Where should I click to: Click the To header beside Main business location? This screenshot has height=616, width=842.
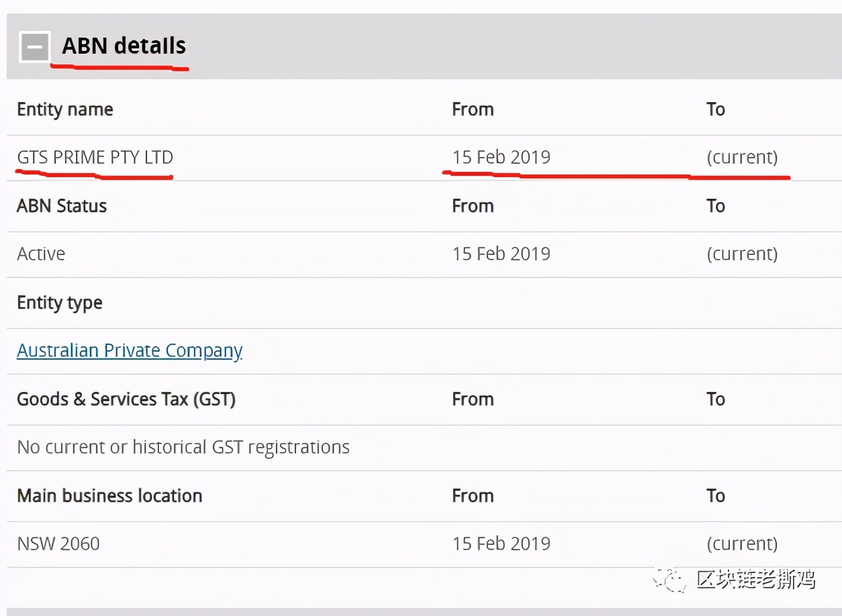(x=716, y=496)
